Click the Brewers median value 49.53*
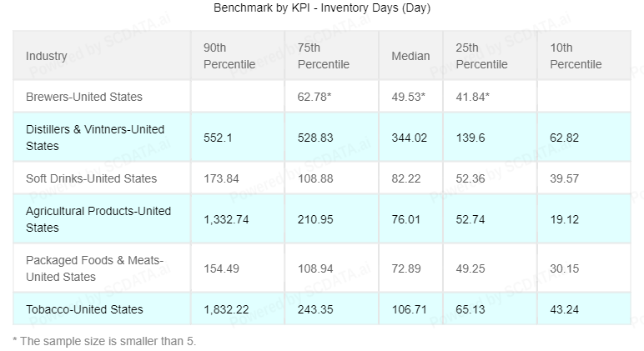Viewport: 644px width, 351px height. (x=409, y=97)
